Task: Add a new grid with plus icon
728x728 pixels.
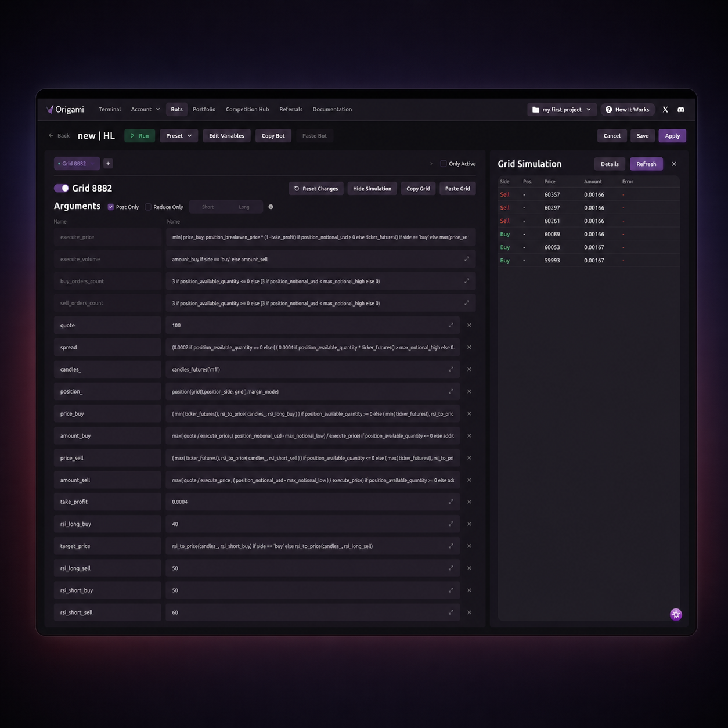Action: (x=108, y=164)
